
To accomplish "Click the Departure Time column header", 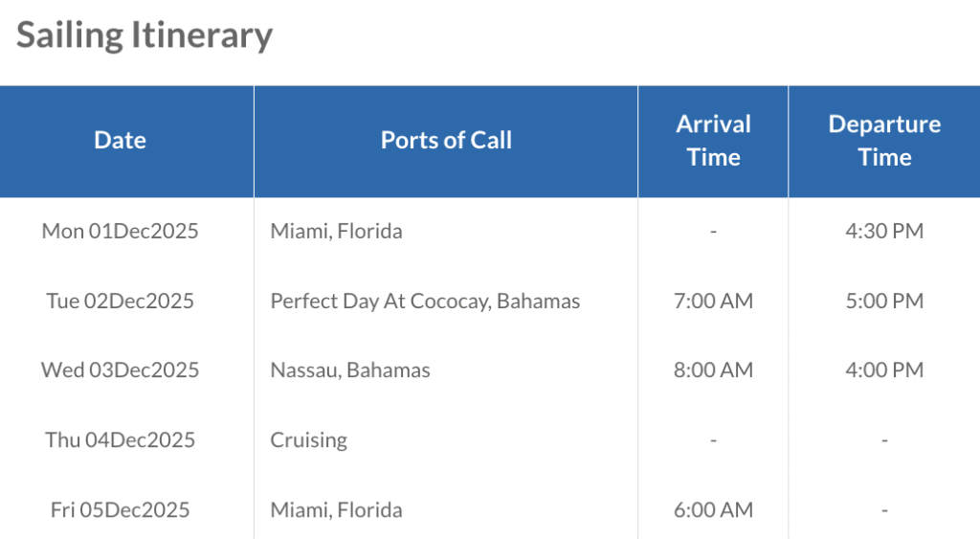I will tap(884, 141).
